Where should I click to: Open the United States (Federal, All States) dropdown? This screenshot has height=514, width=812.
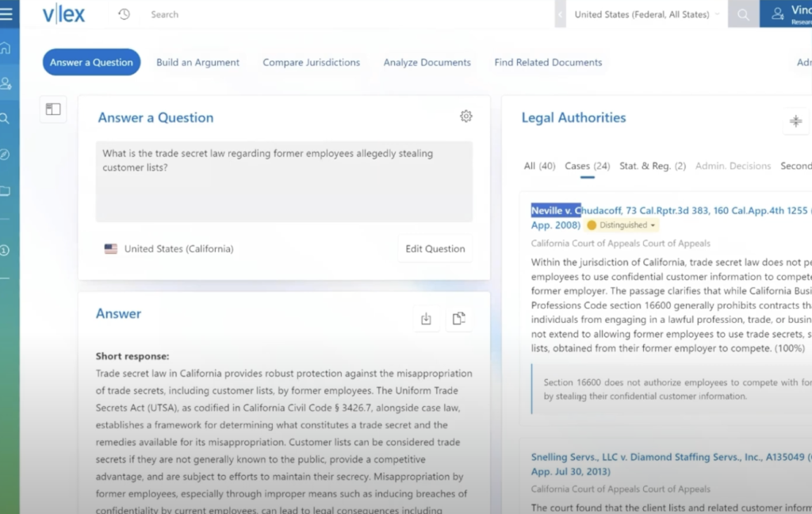click(646, 14)
